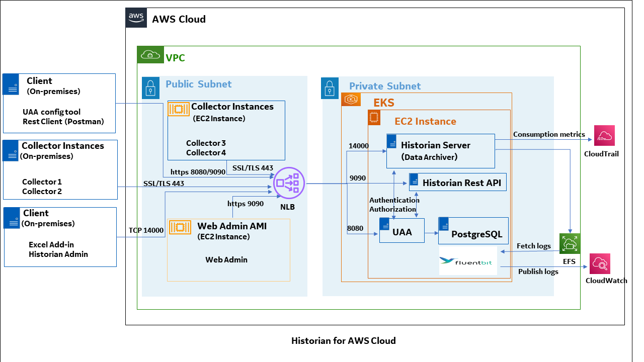Click the "https 8080/9090" label
The height and width of the screenshot is (362, 644).
click(x=198, y=172)
